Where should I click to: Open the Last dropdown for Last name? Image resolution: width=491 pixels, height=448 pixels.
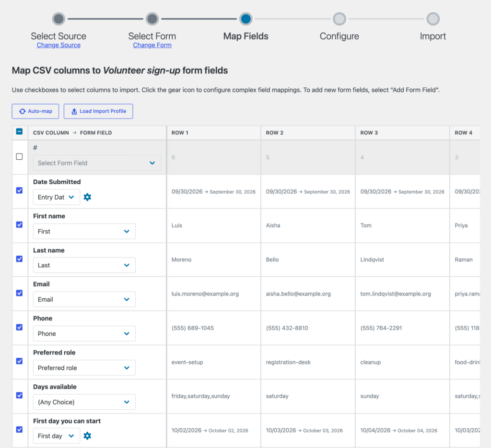84,265
